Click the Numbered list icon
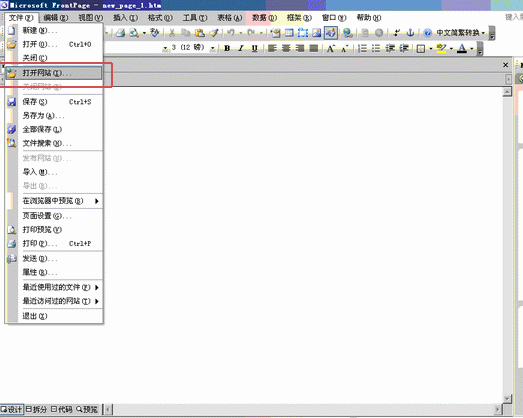Viewport: 523px width, 418px height. point(362,48)
